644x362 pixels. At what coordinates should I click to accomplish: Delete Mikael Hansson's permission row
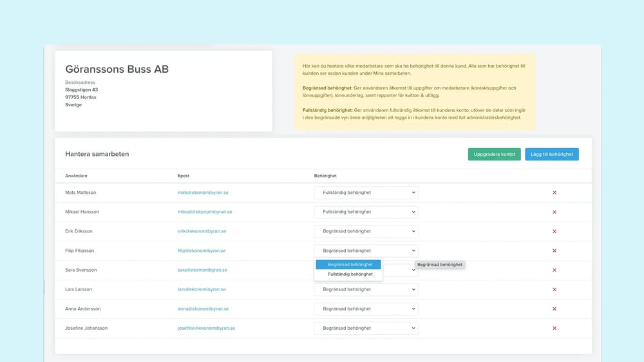coord(554,212)
